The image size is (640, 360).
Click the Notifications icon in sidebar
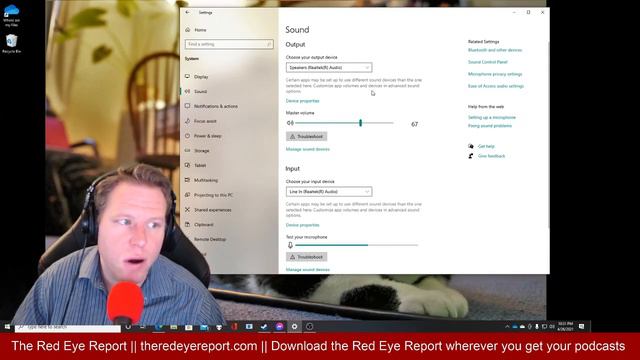point(187,106)
